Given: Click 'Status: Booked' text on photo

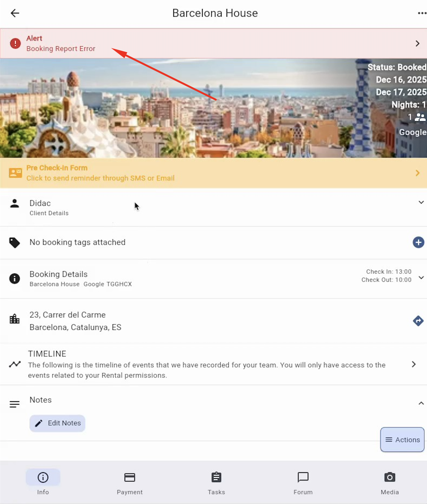Looking at the screenshot, I should tap(397, 67).
